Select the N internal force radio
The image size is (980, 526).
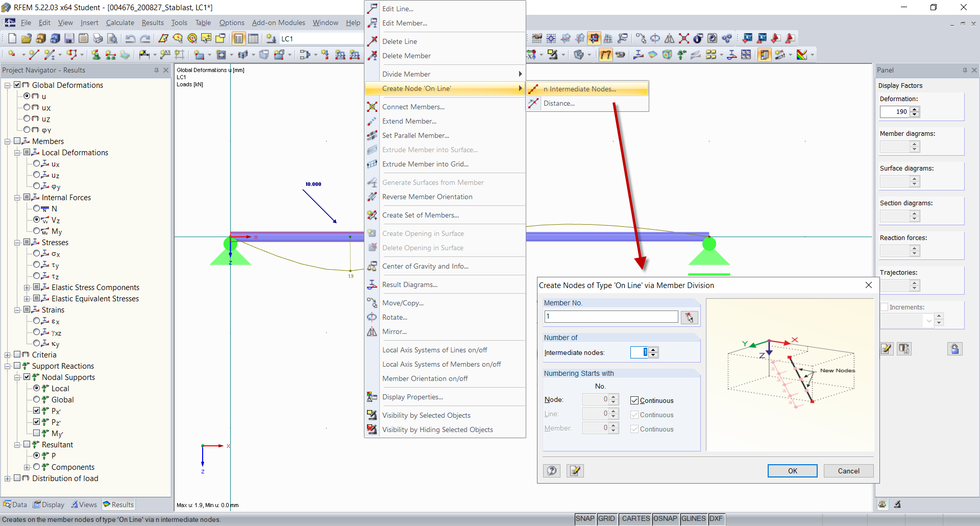[x=37, y=208]
